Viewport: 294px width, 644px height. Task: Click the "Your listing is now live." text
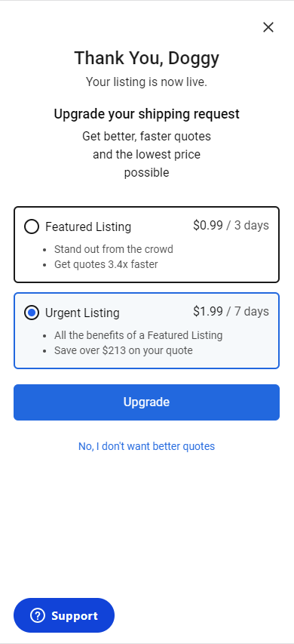tap(146, 82)
